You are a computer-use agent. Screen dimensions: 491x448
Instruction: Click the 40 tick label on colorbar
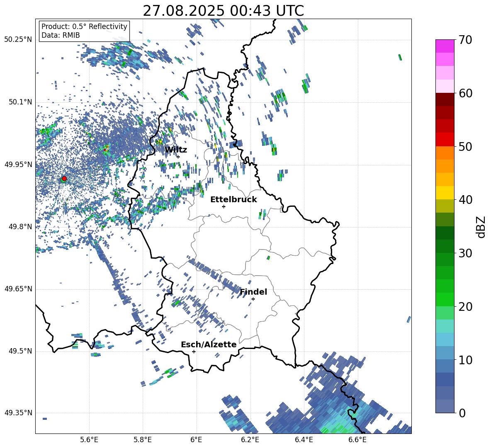465,200
